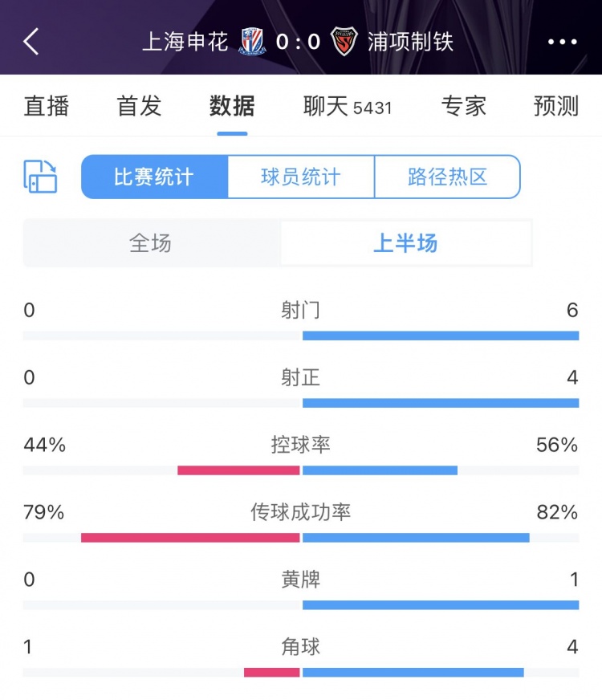602x700 pixels.
Task: Tap the 0 : 0 match score
Action: [299, 42]
